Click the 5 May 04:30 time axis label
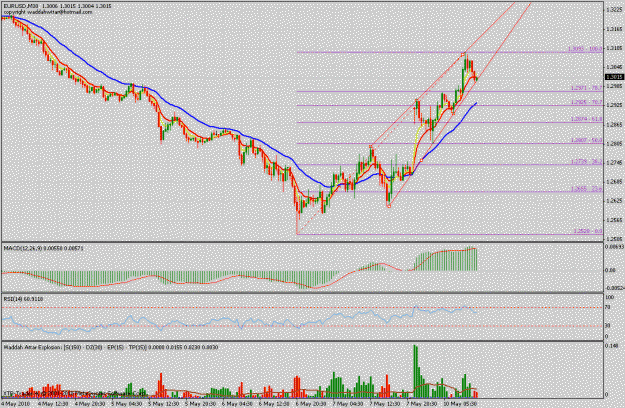 click(126, 404)
